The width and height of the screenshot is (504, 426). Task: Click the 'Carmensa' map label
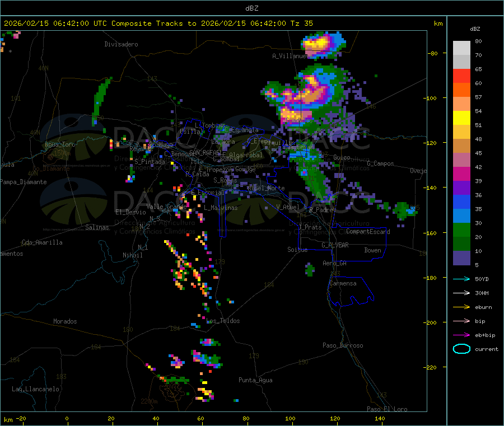343,283
